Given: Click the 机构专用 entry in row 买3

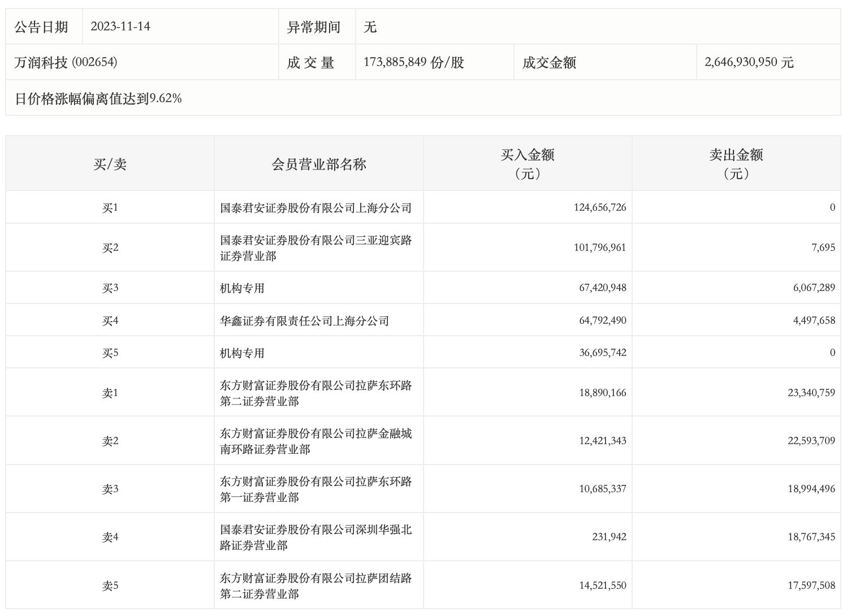Looking at the screenshot, I should click(242, 288).
